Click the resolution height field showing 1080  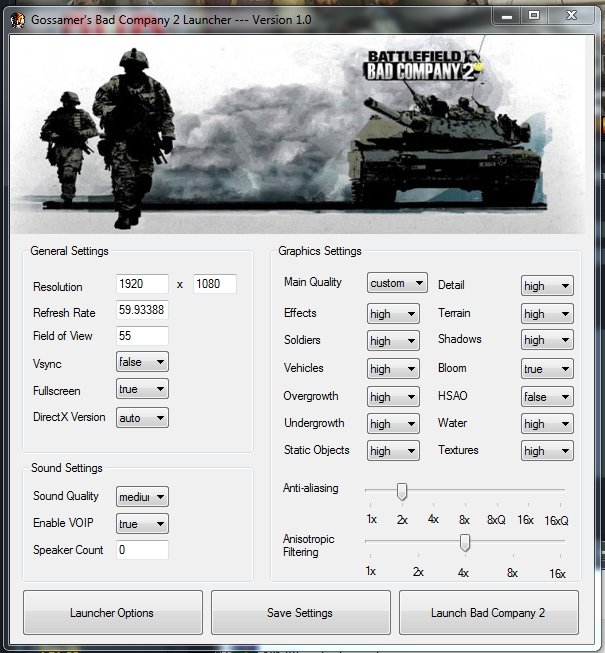(214, 284)
